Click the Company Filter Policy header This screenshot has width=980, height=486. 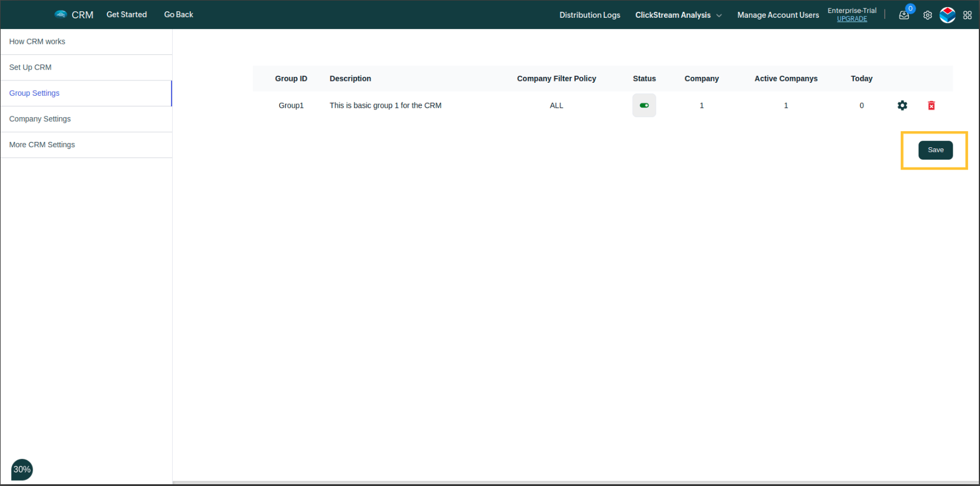(557, 79)
